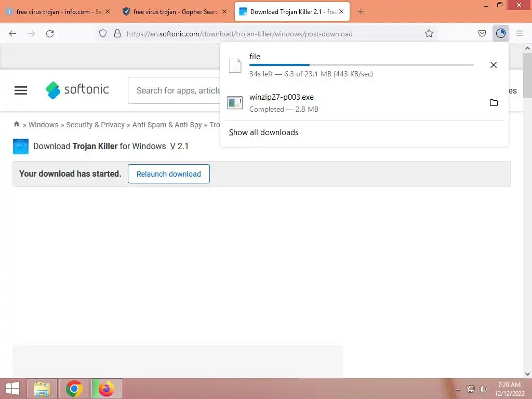The height and width of the screenshot is (399, 532).
Task: Switch to 'free virus trojan - info.com' tab
Action: tap(59, 12)
